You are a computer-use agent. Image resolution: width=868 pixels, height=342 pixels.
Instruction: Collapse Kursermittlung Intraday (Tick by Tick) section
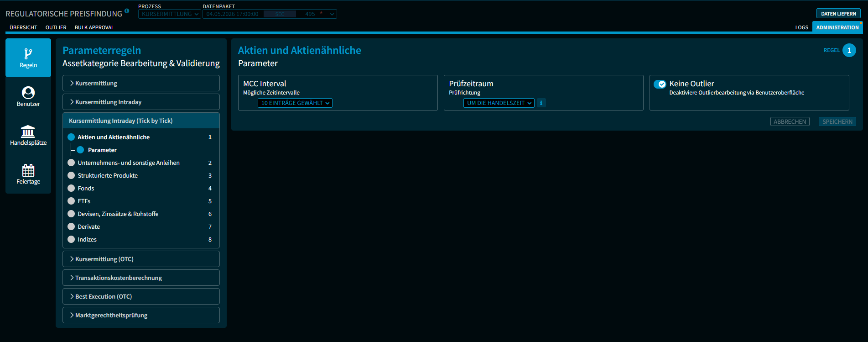click(141, 121)
